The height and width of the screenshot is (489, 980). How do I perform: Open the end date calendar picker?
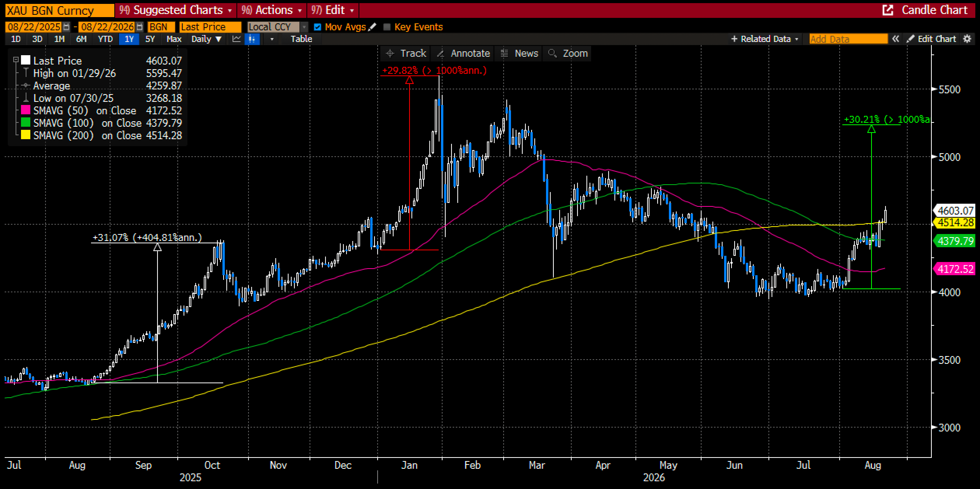coord(140,27)
